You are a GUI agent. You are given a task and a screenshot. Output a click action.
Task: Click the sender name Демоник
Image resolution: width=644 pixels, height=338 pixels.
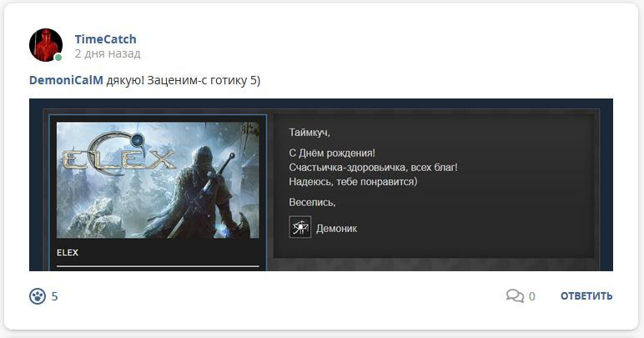click(336, 229)
